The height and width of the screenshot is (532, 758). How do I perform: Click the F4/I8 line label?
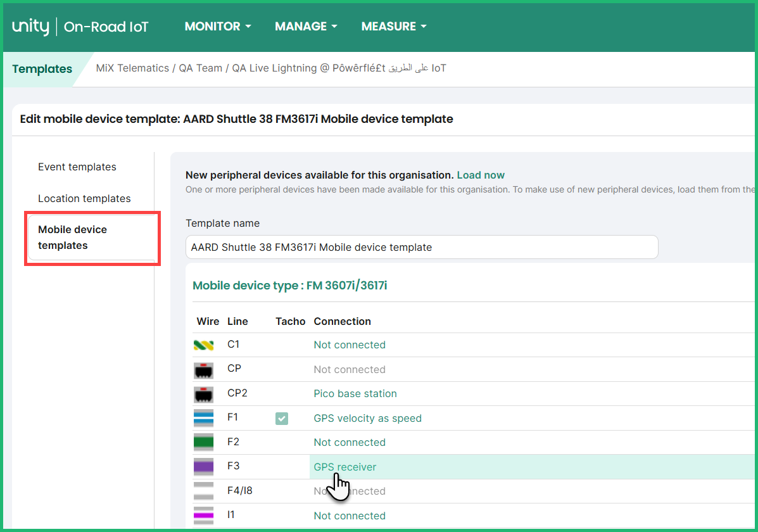click(240, 490)
